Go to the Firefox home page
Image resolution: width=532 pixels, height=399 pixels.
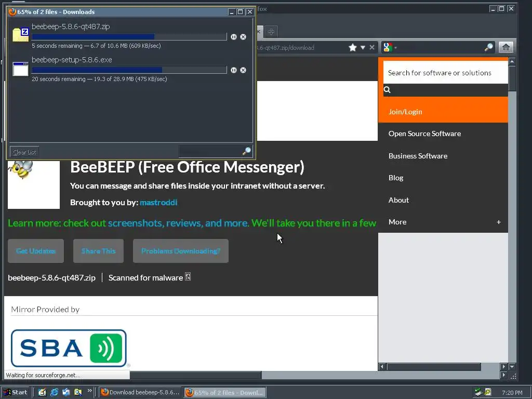click(x=506, y=47)
